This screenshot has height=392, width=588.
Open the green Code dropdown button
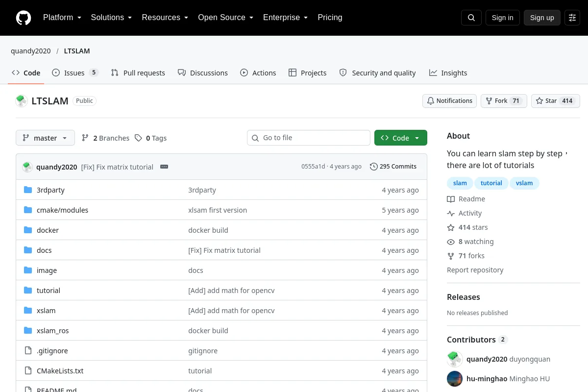tap(401, 138)
